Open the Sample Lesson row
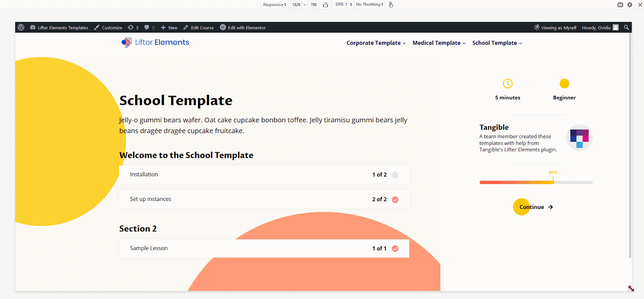 264,248
